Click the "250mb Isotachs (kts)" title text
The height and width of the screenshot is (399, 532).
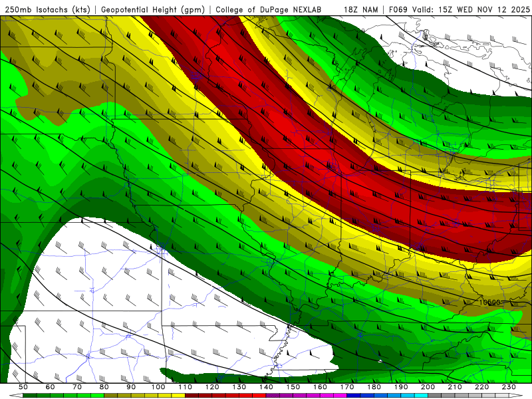pos(47,10)
